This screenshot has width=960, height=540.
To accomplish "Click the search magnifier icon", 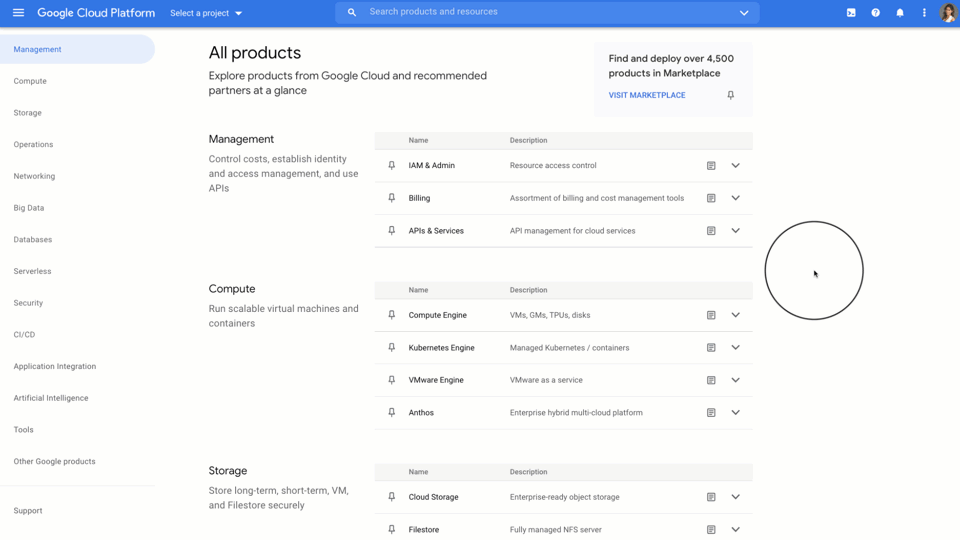I will 351,12.
